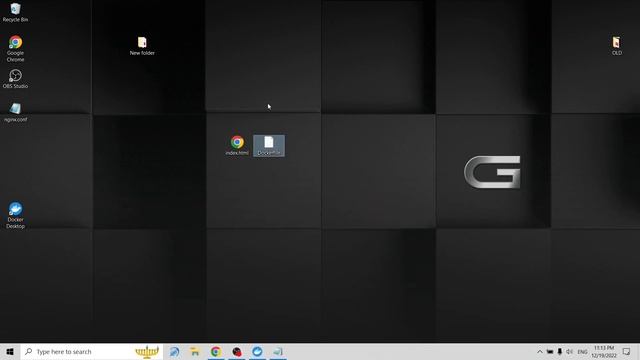This screenshot has height=360, width=640.
Task: Click the menorah search highlight icon
Action: click(x=147, y=351)
